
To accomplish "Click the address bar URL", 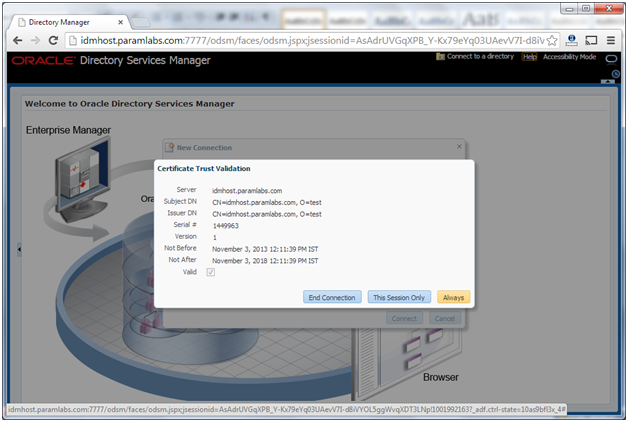I will pyautogui.click(x=312, y=40).
